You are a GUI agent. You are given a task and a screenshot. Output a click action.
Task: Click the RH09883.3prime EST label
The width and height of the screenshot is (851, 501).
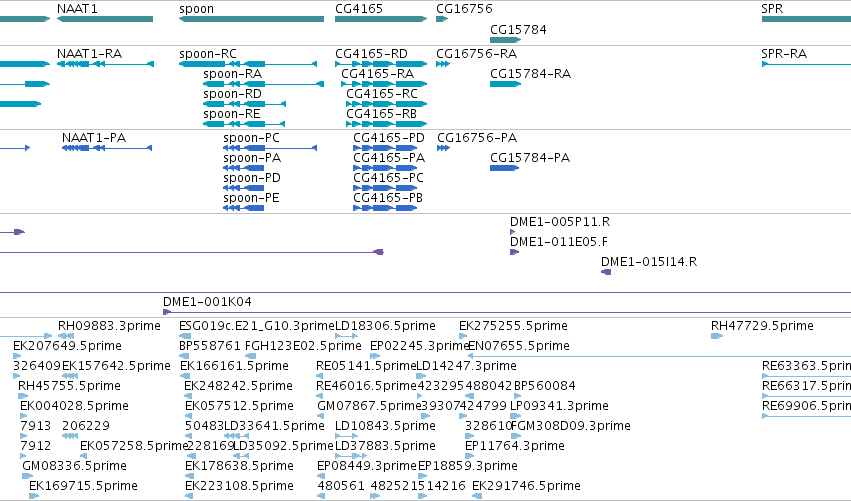coord(110,326)
